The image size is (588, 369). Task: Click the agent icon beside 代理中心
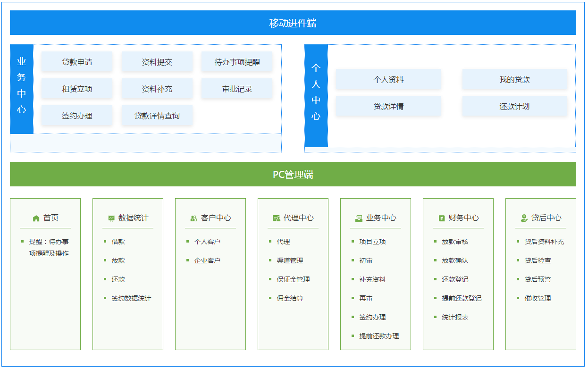point(277,218)
